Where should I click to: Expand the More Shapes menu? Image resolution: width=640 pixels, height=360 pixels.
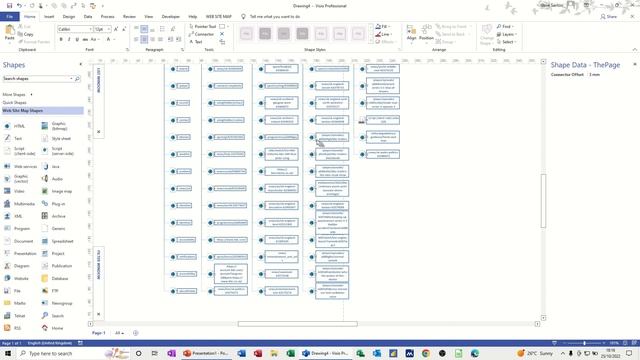coord(18,95)
